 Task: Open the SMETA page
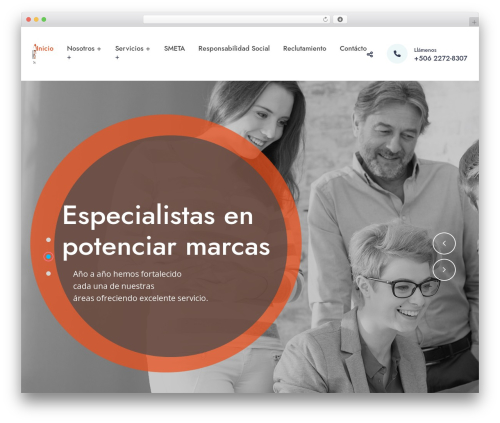click(174, 48)
